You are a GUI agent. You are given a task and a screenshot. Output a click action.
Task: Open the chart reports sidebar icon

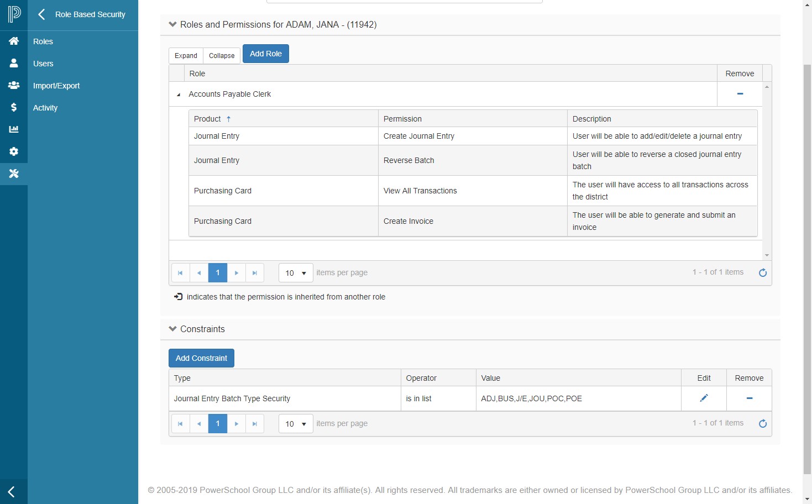click(14, 129)
